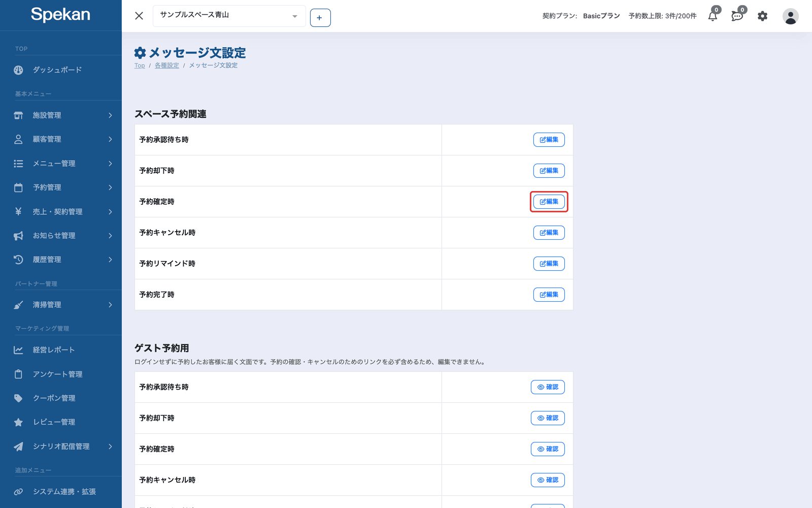Open システム連携・拡張 in the sidebar

tap(61, 492)
